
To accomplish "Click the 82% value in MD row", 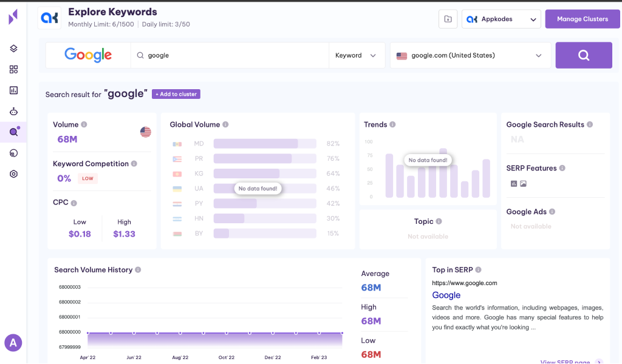I will [333, 143].
